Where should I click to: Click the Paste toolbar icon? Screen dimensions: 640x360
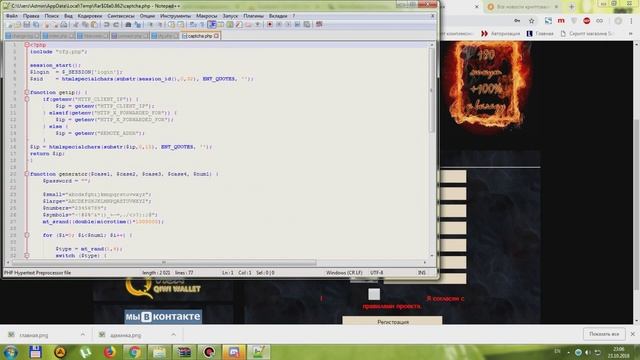[x=94, y=25]
